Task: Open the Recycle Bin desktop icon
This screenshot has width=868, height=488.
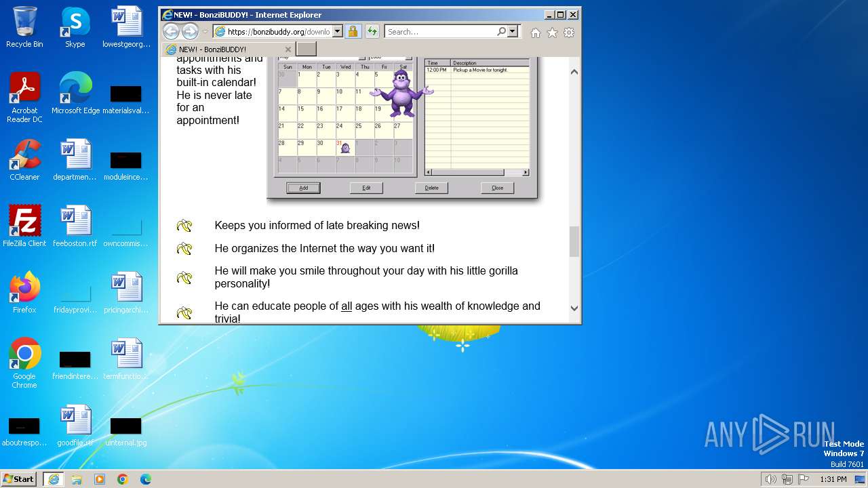Action: (24, 26)
